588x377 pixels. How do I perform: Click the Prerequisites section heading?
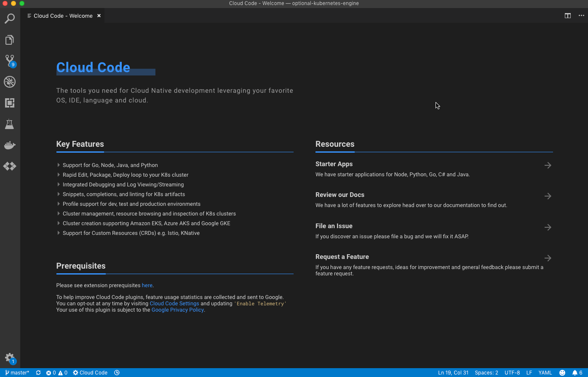(x=81, y=266)
